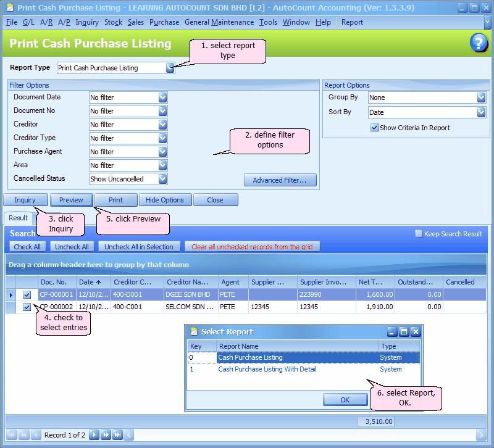Click the Advanced Filter button

click(280, 180)
